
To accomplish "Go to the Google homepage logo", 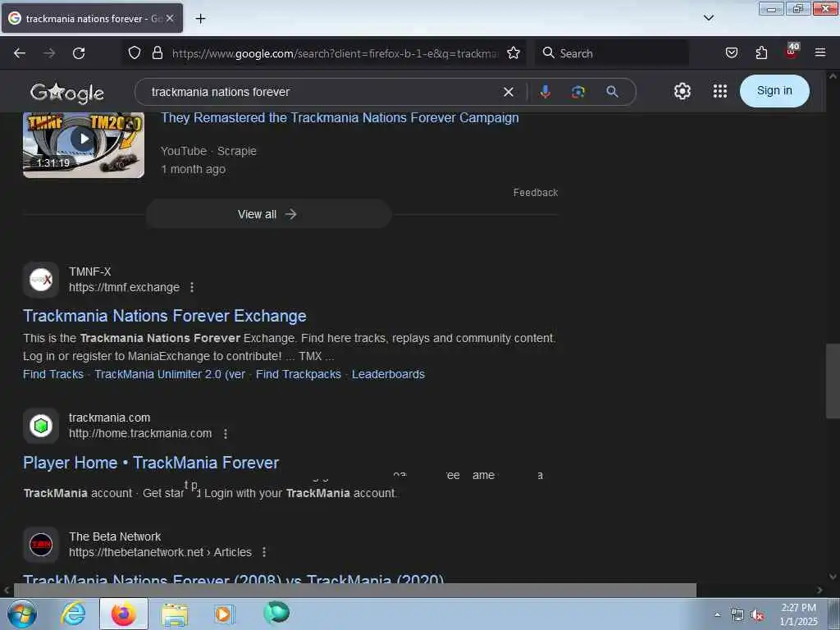I will coord(67,94).
